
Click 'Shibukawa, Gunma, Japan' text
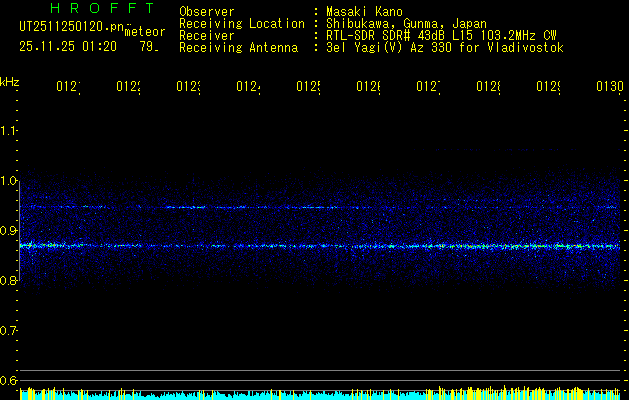coord(406,24)
